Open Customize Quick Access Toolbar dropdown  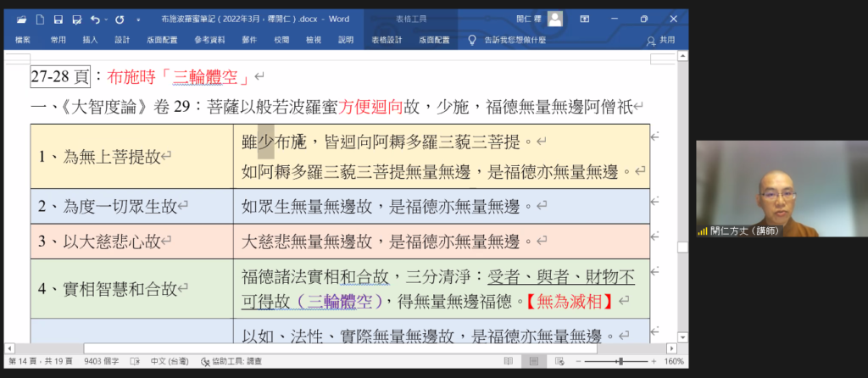(x=138, y=19)
